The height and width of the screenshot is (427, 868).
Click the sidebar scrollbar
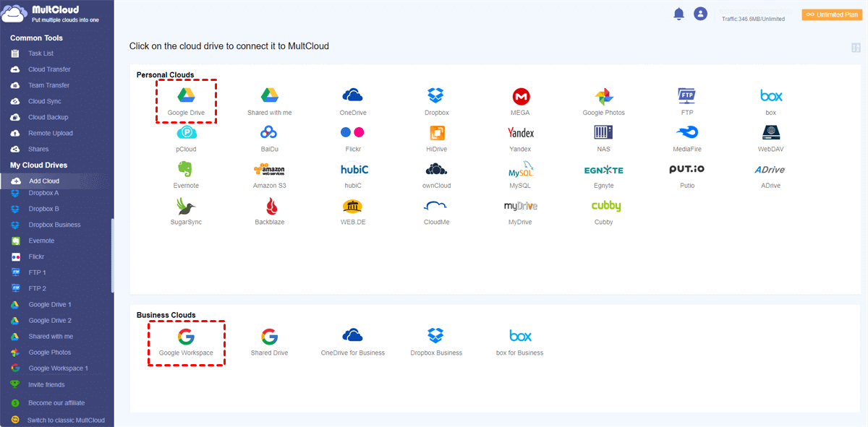click(112, 256)
